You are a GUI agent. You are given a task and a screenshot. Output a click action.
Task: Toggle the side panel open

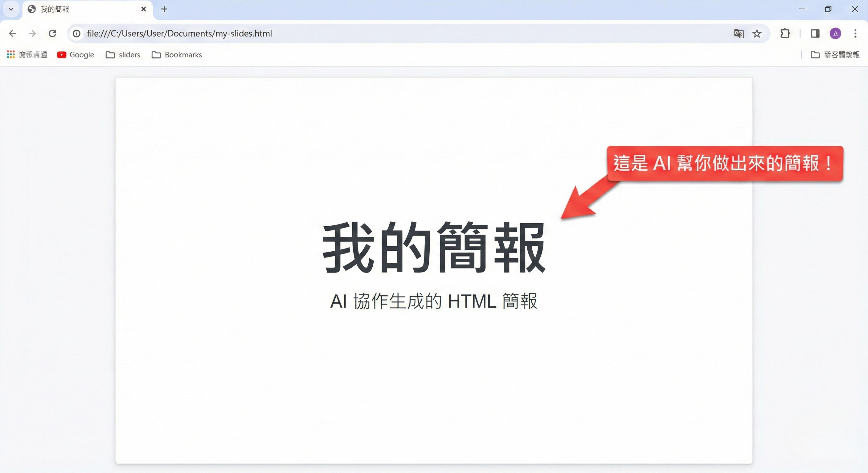[x=815, y=33]
